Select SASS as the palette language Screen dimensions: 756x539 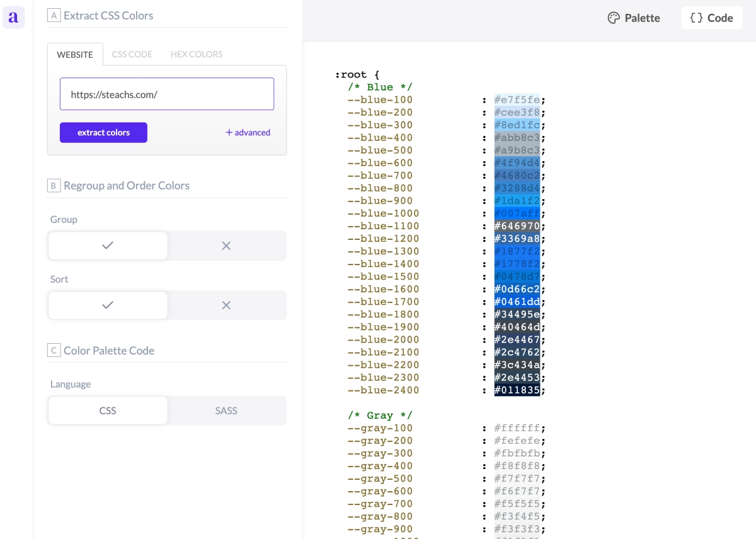(x=226, y=411)
